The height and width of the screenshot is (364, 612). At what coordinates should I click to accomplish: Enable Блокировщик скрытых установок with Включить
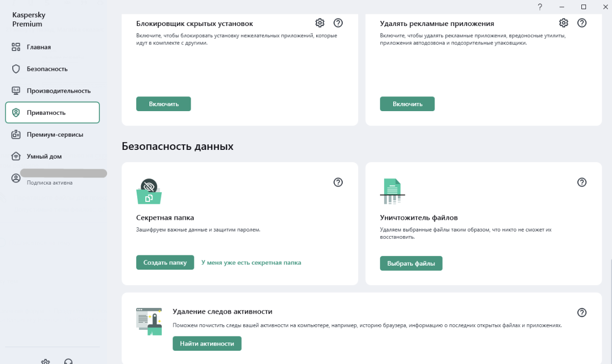click(x=163, y=103)
